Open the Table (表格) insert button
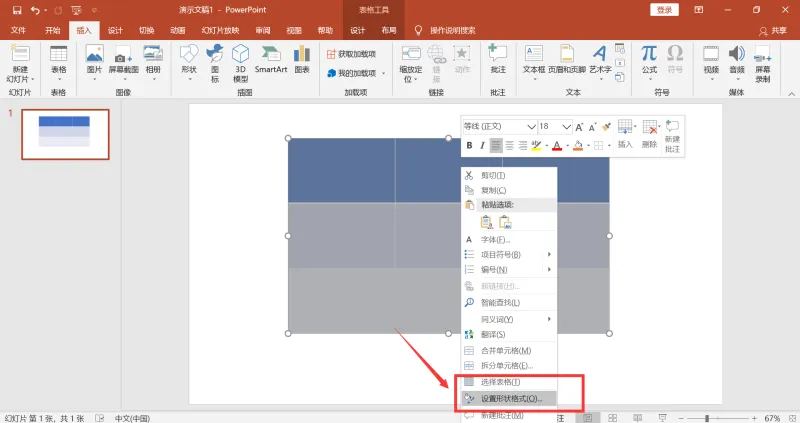The height and width of the screenshot is (423, 800). coord(59,63)
